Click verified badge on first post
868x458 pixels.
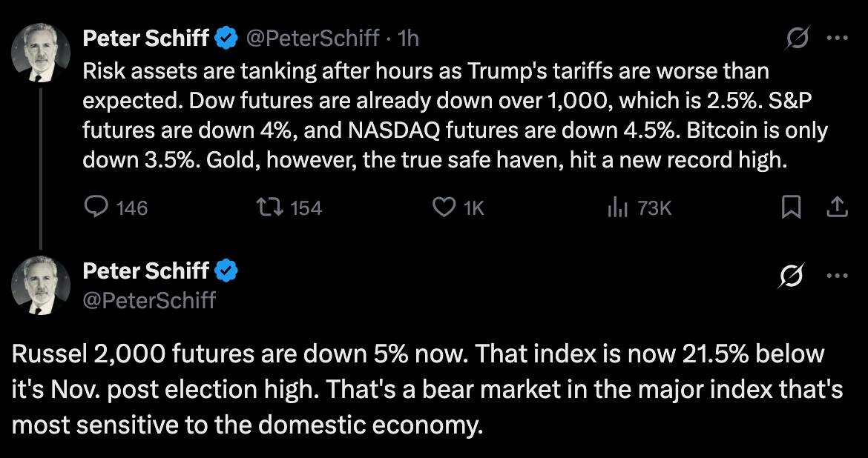click(x=226, y=38)
